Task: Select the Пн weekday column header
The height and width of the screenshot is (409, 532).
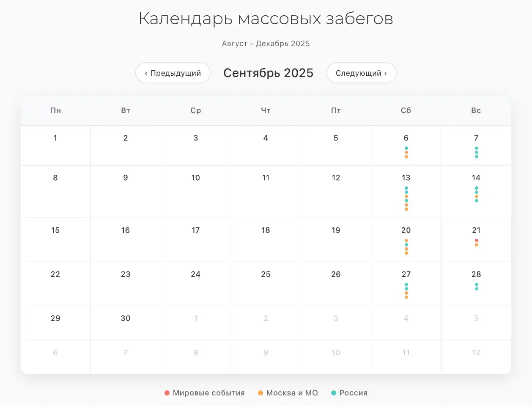Action: point(55,111)
